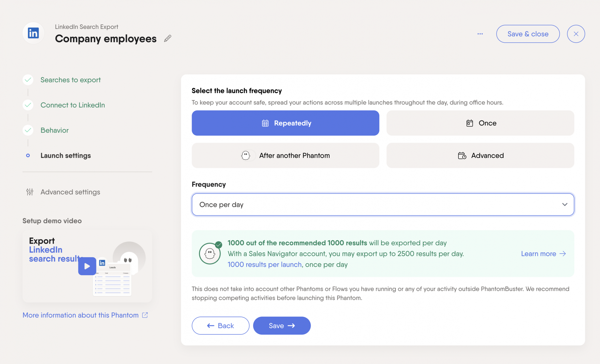
Task: Click the ghost icon in After another Phantom
Action: tap(246, 155)
